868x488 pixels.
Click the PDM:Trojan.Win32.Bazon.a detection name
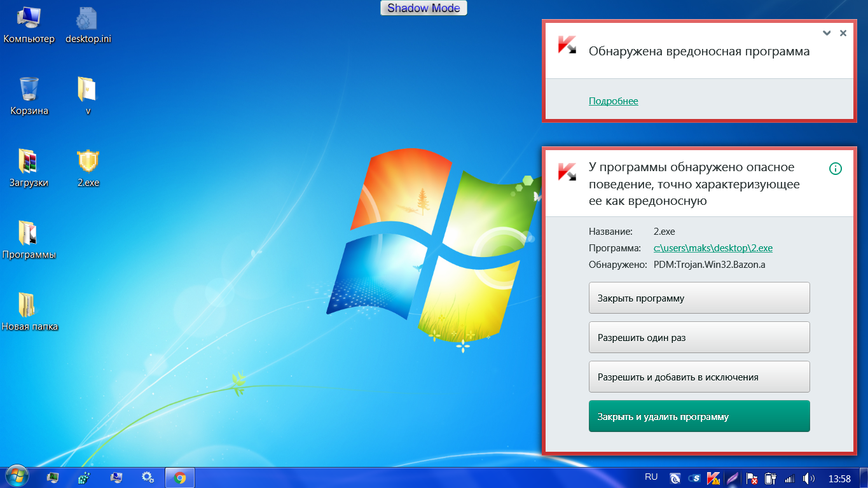(x=709, y=265)
